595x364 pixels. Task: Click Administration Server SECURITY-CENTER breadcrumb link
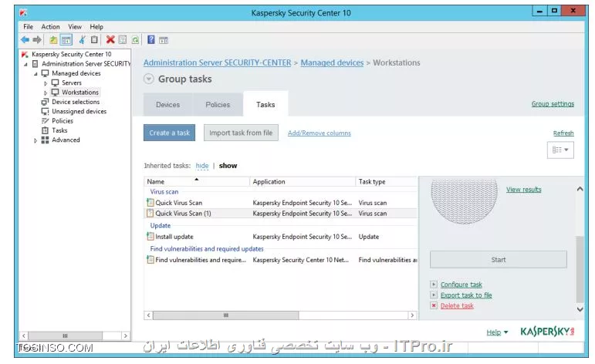pos(217,62)
